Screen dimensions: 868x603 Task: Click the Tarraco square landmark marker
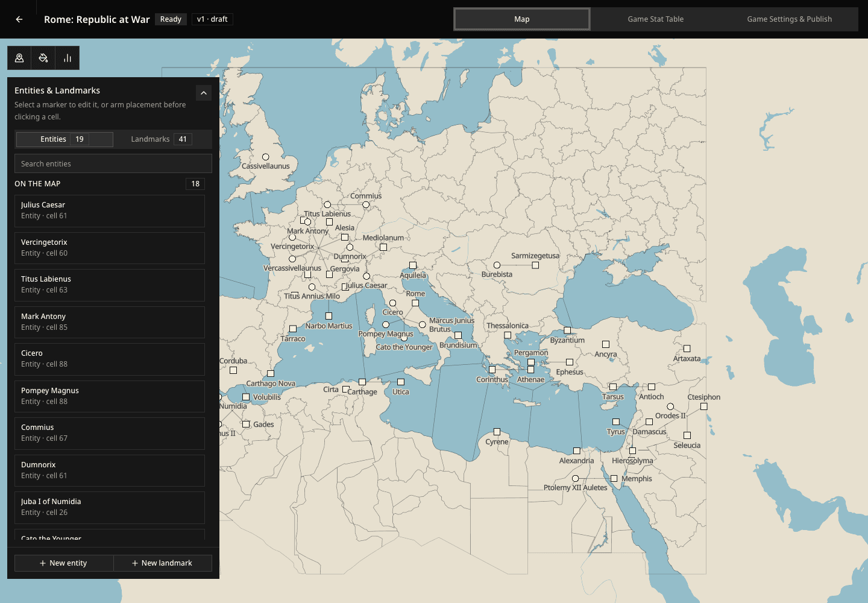293,329
